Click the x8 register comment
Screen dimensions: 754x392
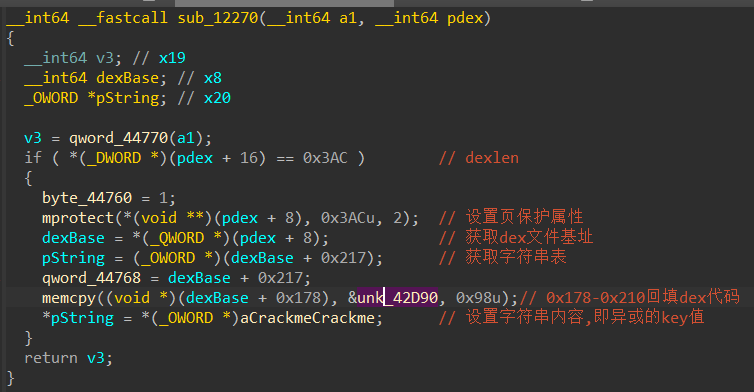(x=213, y=78)
